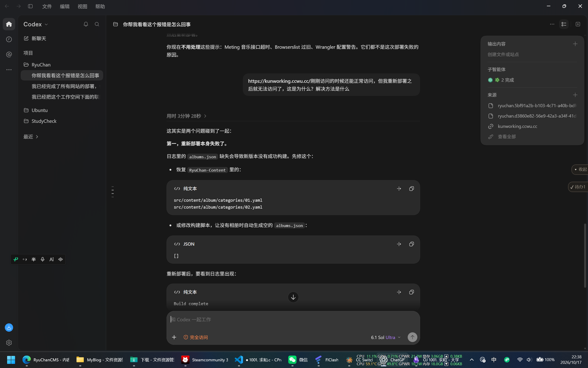588x368 pixels.
Task: Add a source with plus icon
Action: click(x=575, y=95)
